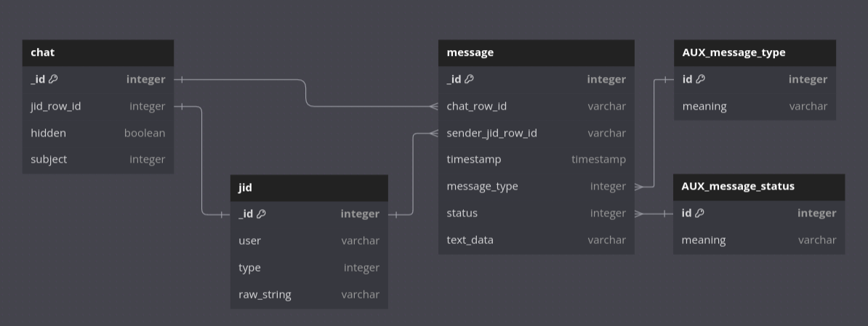Image resolution: width=868 pixels, height=326 pixels.
Task: Click the primary key icon in message table
Action: point(469,80)
